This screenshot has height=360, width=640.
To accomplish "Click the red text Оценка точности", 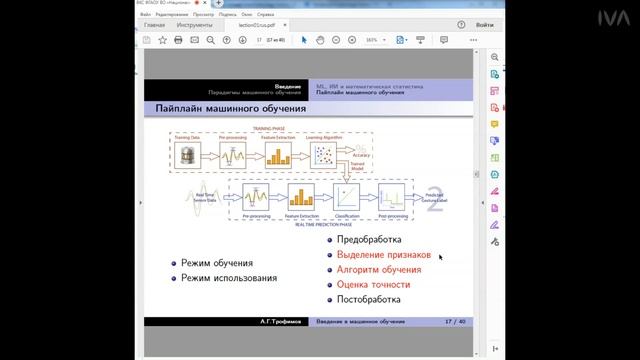I will [373, 284].
